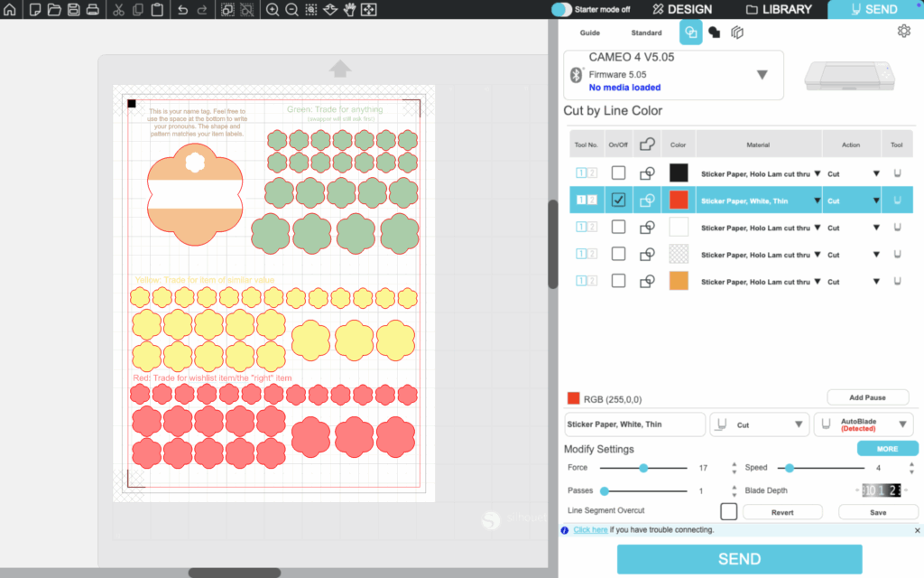Enable the black line color checkbox

tap(618, 172)
